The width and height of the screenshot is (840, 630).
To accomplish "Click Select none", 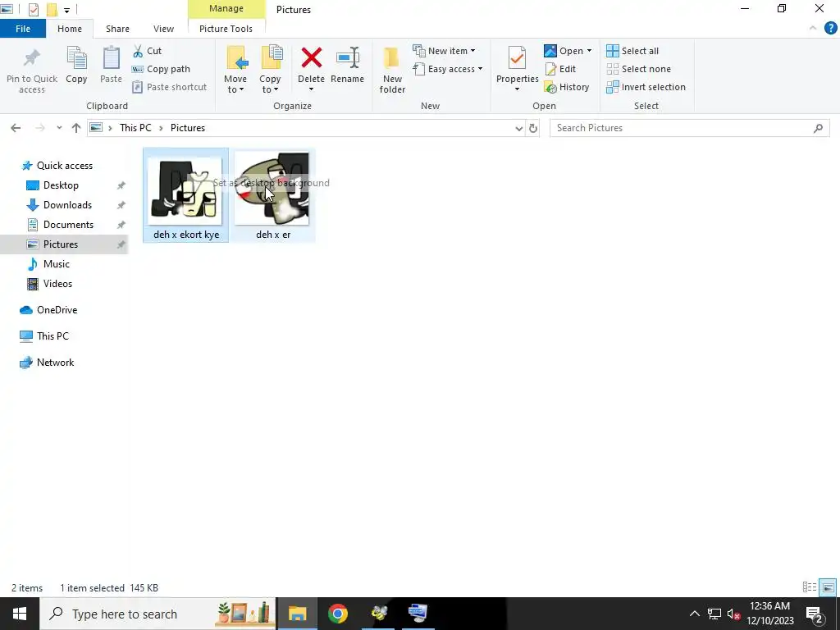I will [638, 69].
